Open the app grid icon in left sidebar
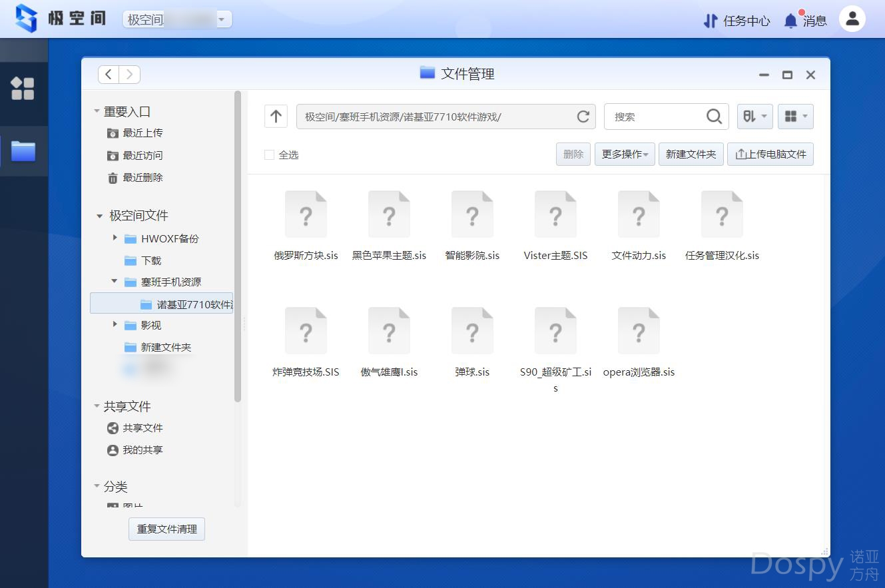 [x=23, y=88]
